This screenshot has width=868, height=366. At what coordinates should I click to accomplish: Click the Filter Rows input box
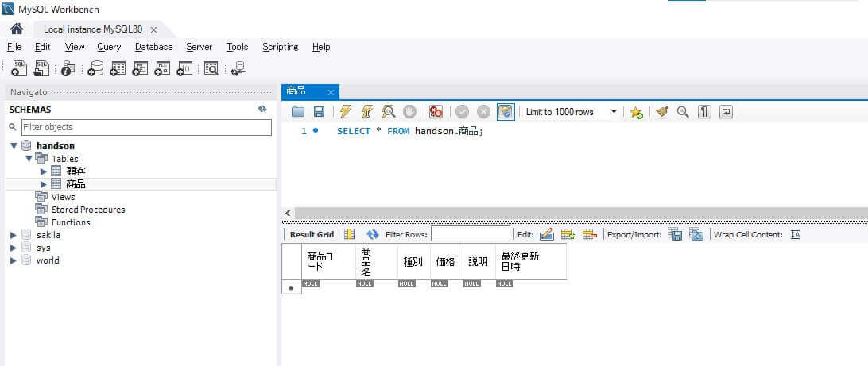point(471,234)
